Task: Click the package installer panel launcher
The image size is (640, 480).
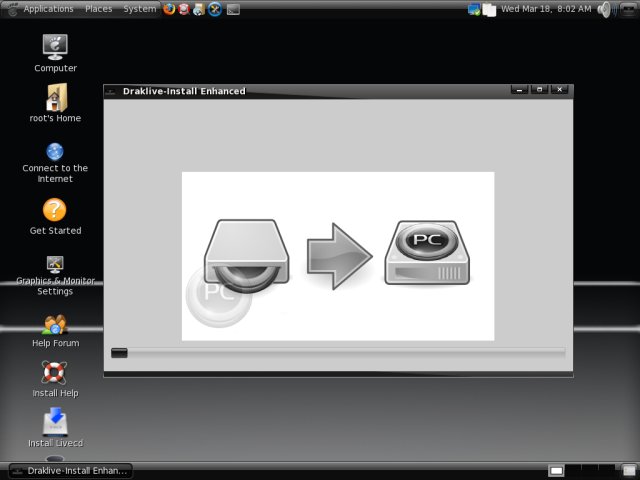Action: point(199,9)
